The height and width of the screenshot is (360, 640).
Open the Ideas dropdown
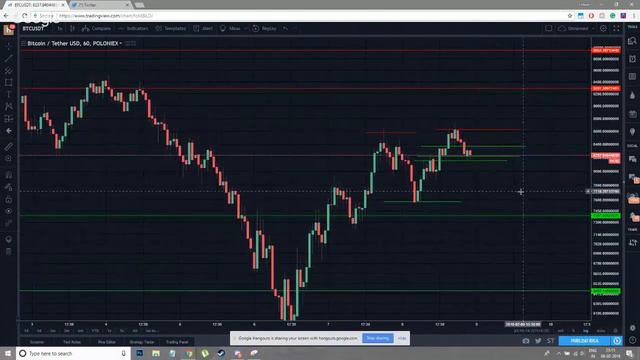pyautogui.click(x=234, y=29)
